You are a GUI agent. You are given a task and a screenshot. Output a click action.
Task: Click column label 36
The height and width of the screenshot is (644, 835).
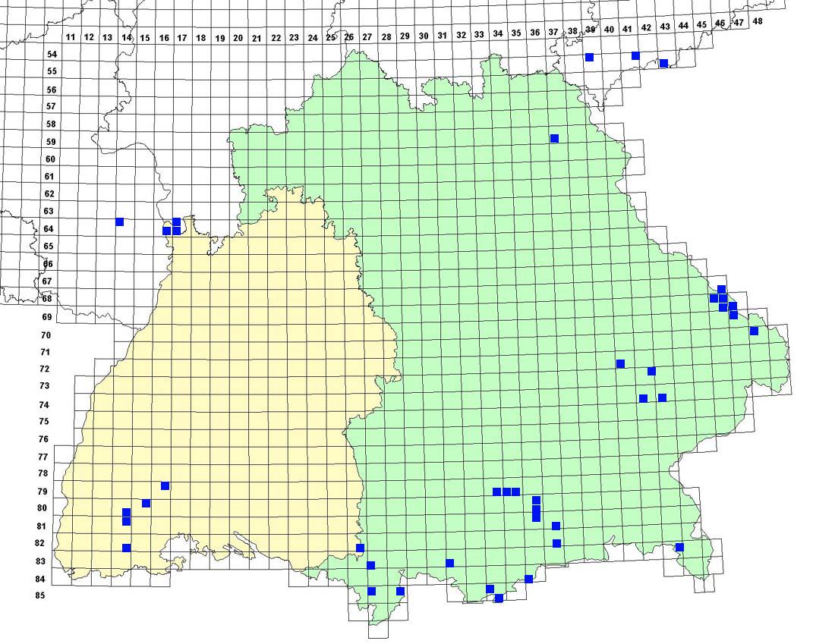(x=535, y=32)
